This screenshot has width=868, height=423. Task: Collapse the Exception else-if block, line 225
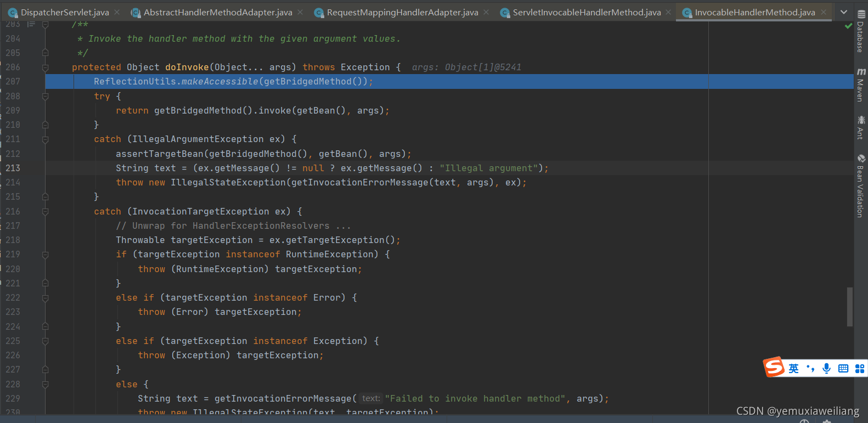pos(46,341)
